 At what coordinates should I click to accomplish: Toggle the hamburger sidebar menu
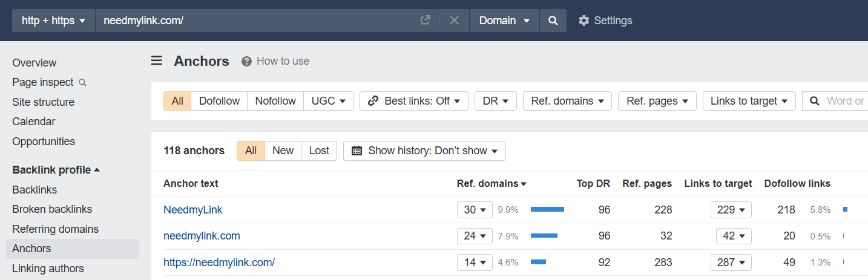[x=157, y=60]
